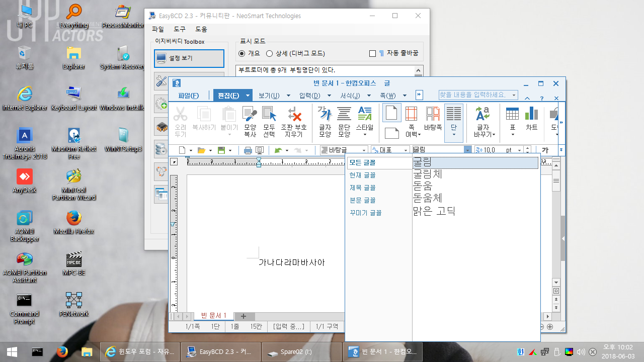Screen dimensions: 644x362
Task: Click the Save icon in toolbar
Action: tap(221, 150)
